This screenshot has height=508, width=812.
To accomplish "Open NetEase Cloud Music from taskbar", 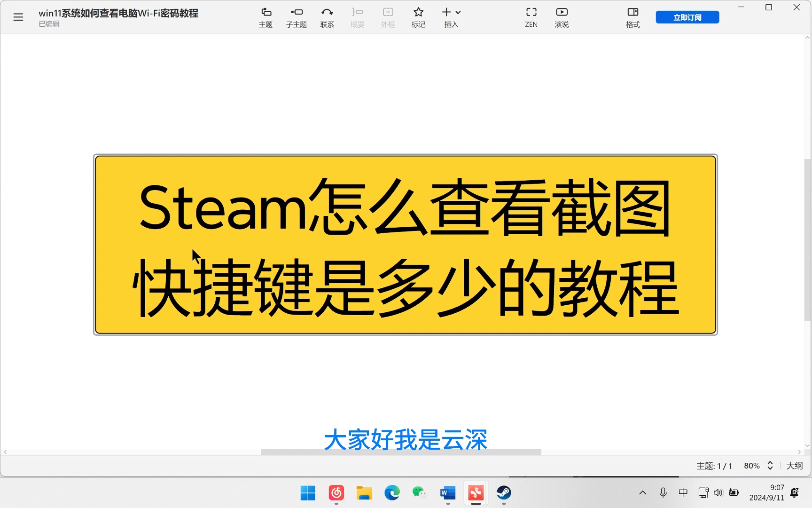I will coord(336,493).
